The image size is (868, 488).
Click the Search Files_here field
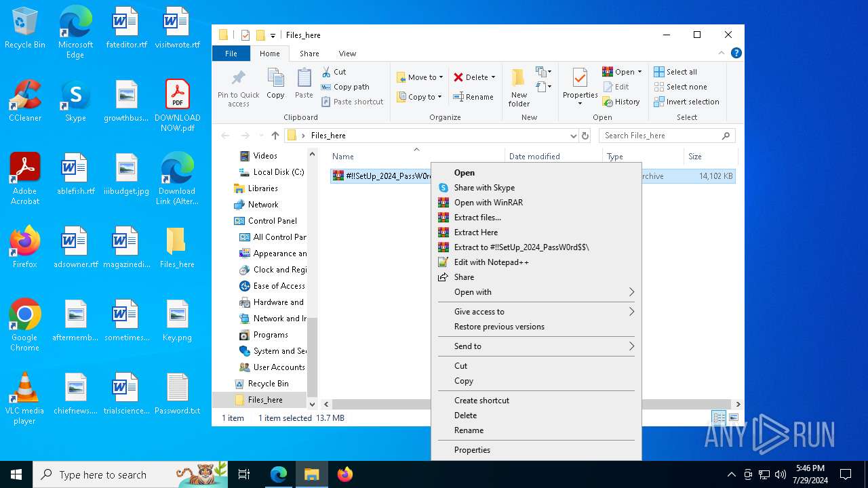[667, 136]
